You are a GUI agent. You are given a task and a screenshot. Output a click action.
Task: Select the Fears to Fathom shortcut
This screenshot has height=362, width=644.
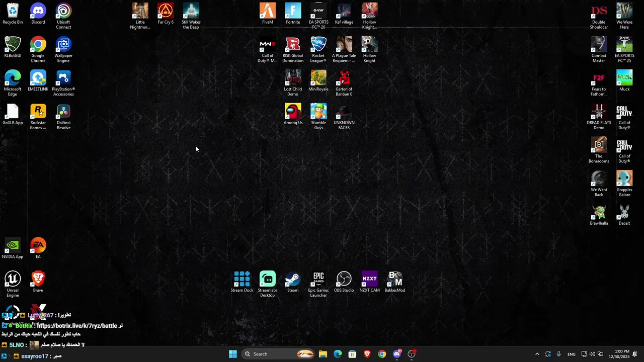pos(599,83)
